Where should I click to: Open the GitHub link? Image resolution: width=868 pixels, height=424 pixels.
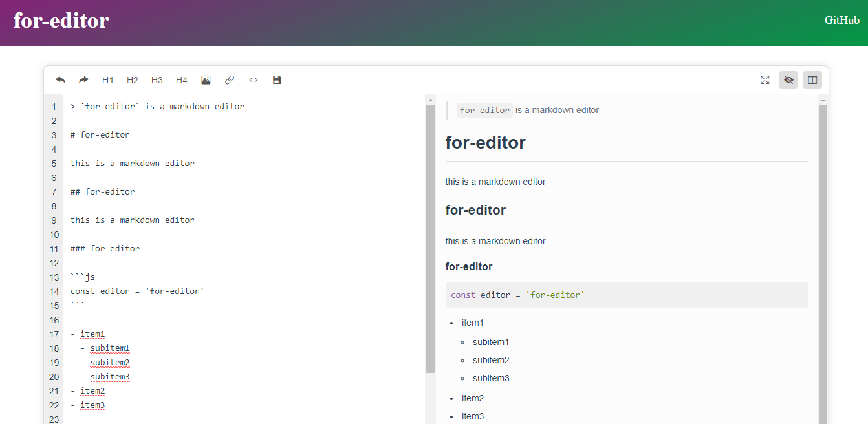tap(842, 20)
